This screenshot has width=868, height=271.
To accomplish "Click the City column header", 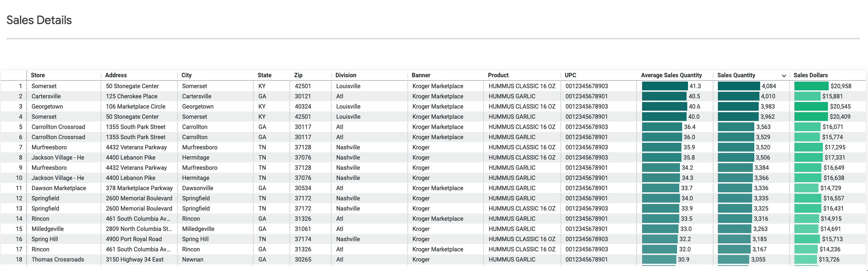I will coord(187,75).
